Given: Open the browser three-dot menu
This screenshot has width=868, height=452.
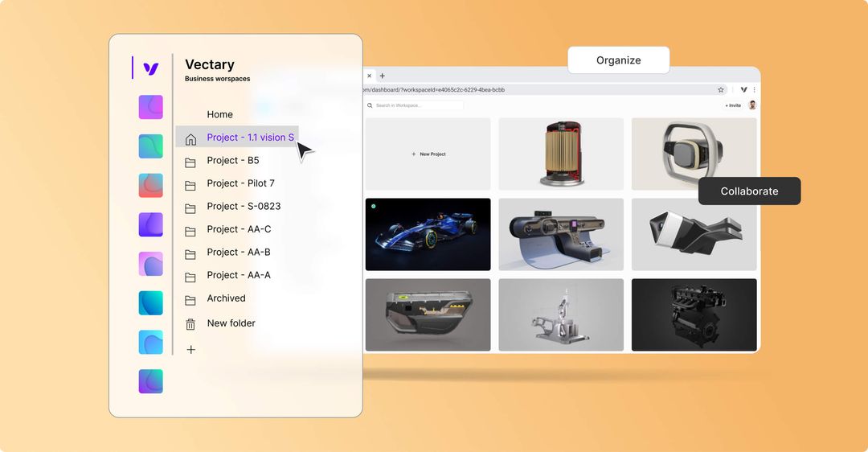Looking at the screenshot, I should coord(754,90).
